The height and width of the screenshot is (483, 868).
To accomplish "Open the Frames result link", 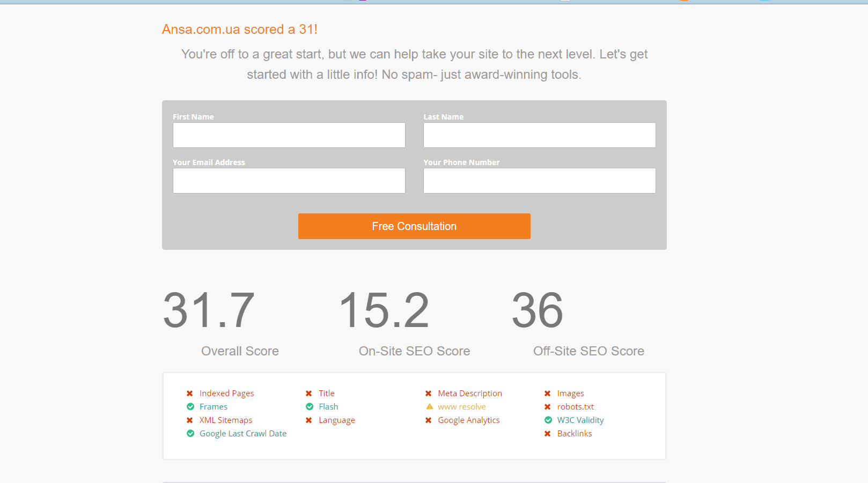I will [214, 407].
